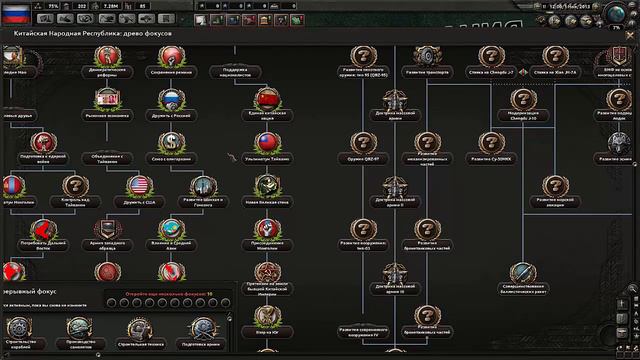Select the 'Доктрина массовой армии III' focus
The image size is (640, 360).
(x=395, y=273)
